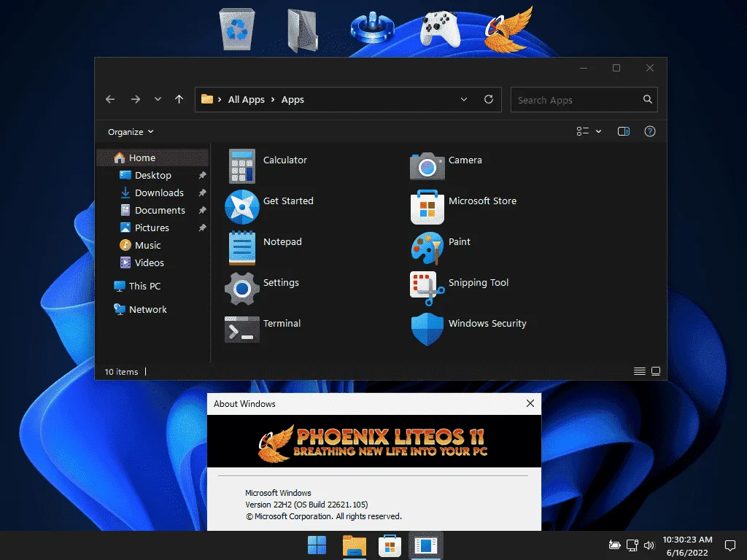Open File Explorer from the taskbar
The height and width of the screenshot is (560, 747).
tap(354, 545)
